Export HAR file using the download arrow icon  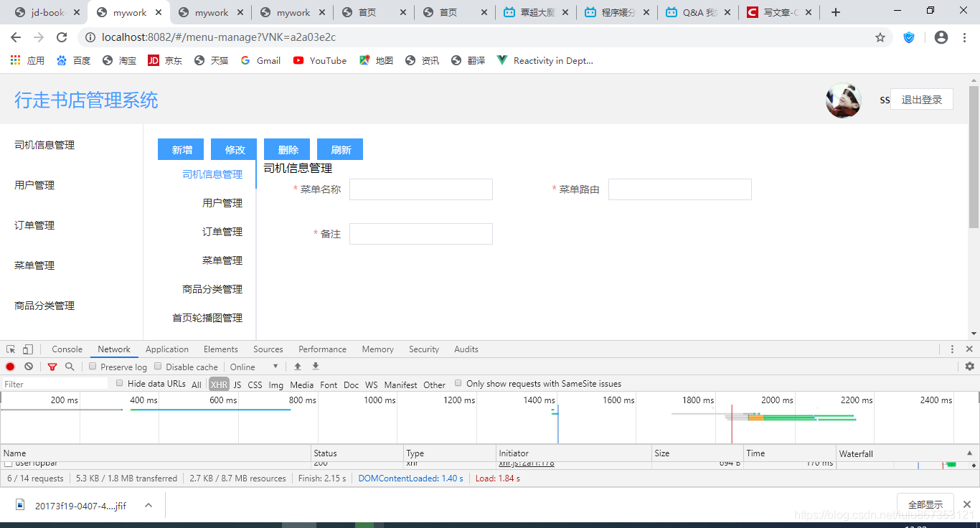[315, 366]
